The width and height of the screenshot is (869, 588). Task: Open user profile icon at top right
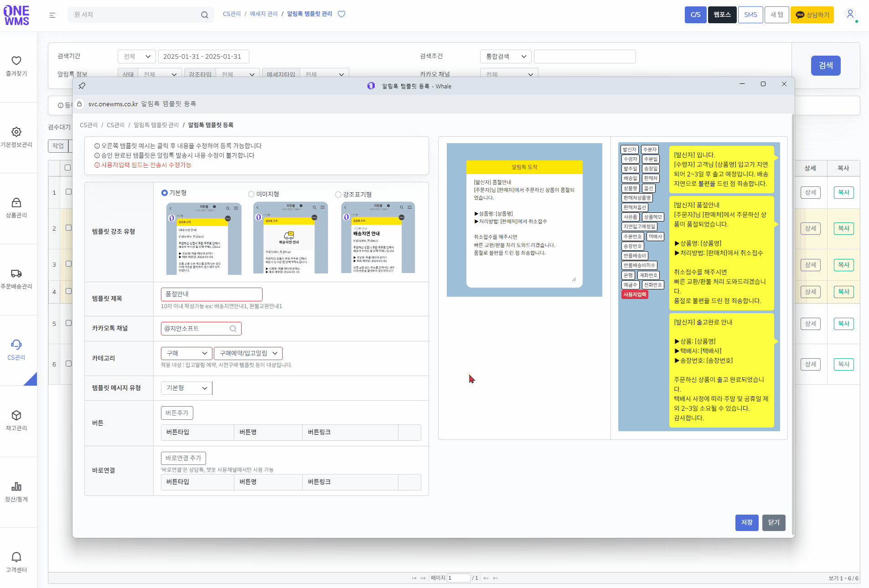click(x=850, y=15)
